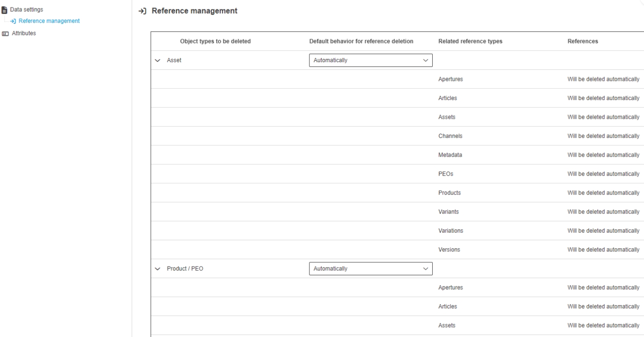This screenshot has height=337, width=644.
Task: Select the Versions reference type row
Action: [449, 250]
